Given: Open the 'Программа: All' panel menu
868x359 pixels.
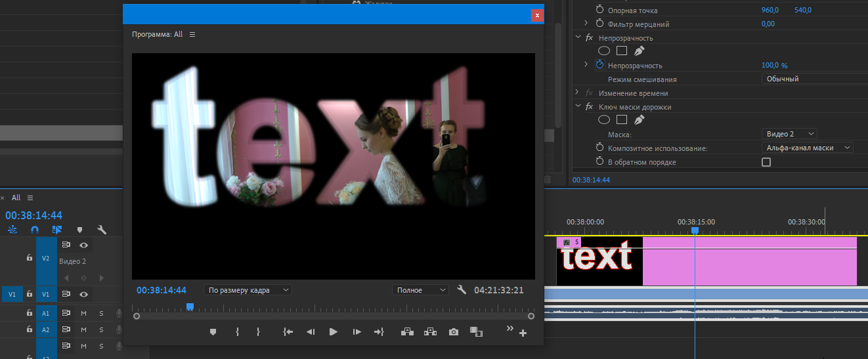Looking at the screenshot, I should click(192, 34).
